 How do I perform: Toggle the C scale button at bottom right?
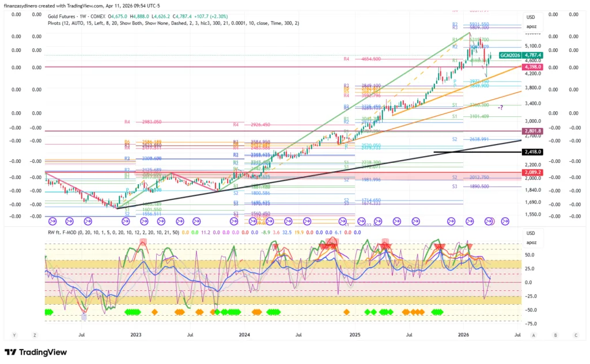pyautogui.click(x=576, y=335)
